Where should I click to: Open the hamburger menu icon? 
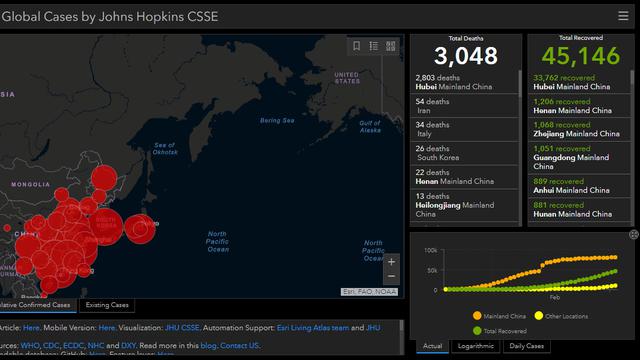tap(623, 16)
